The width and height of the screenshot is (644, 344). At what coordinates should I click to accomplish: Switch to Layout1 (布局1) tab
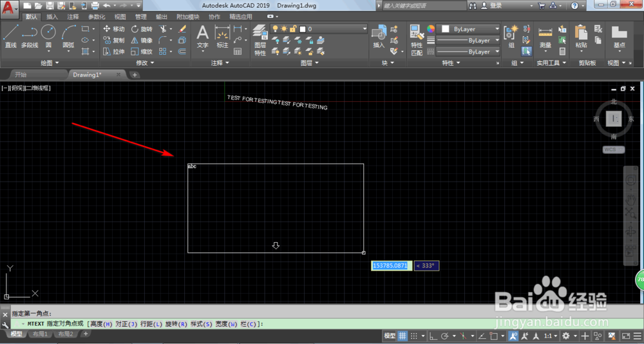tap(40, 334)
